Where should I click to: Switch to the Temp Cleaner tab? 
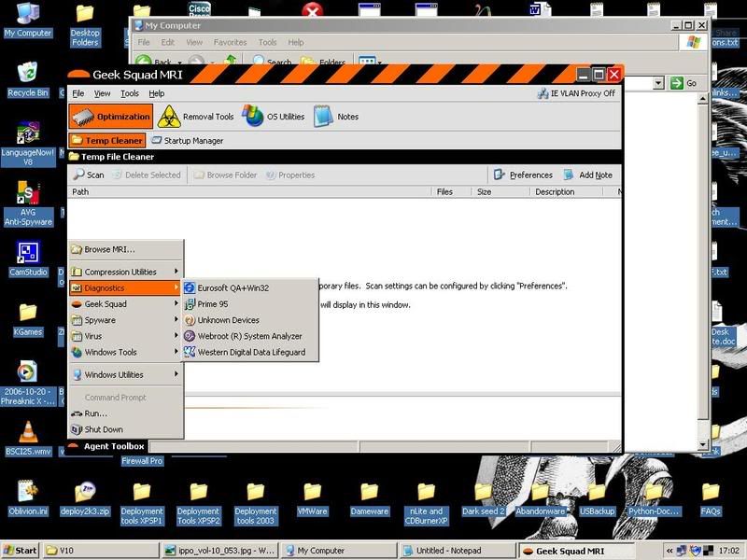[x=107, y=141]
